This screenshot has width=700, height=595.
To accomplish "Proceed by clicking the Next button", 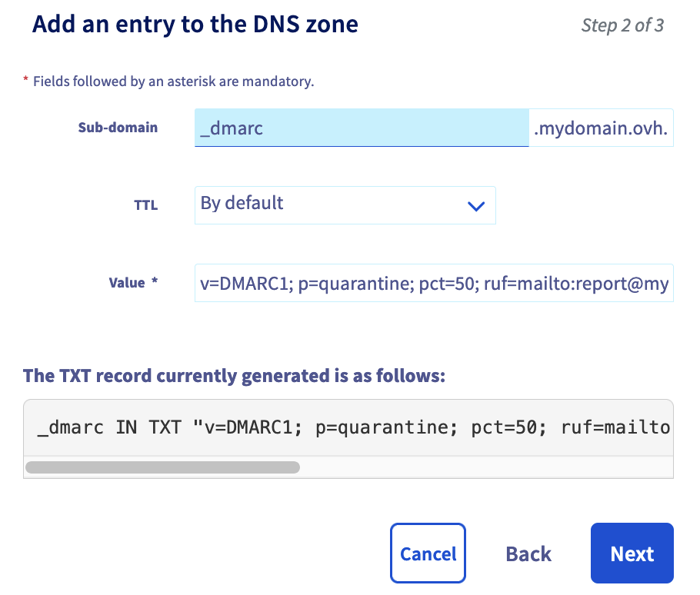I will [632, 553].
